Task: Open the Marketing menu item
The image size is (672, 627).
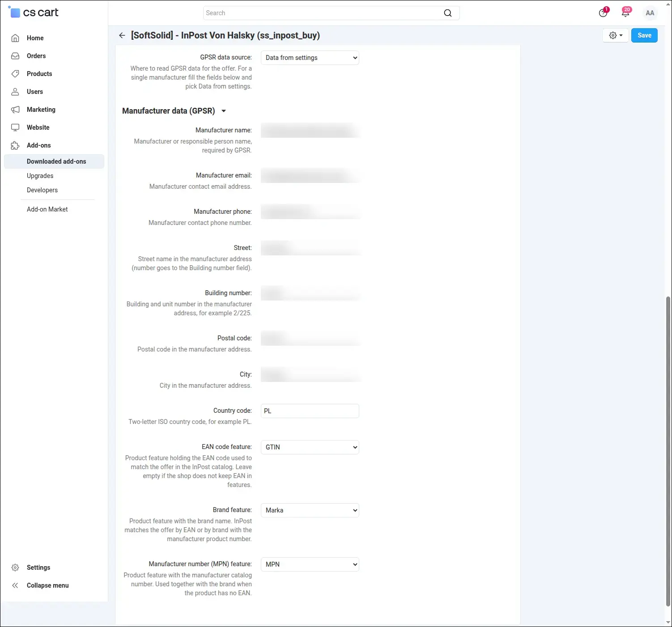Action: [x=41, y=110]
